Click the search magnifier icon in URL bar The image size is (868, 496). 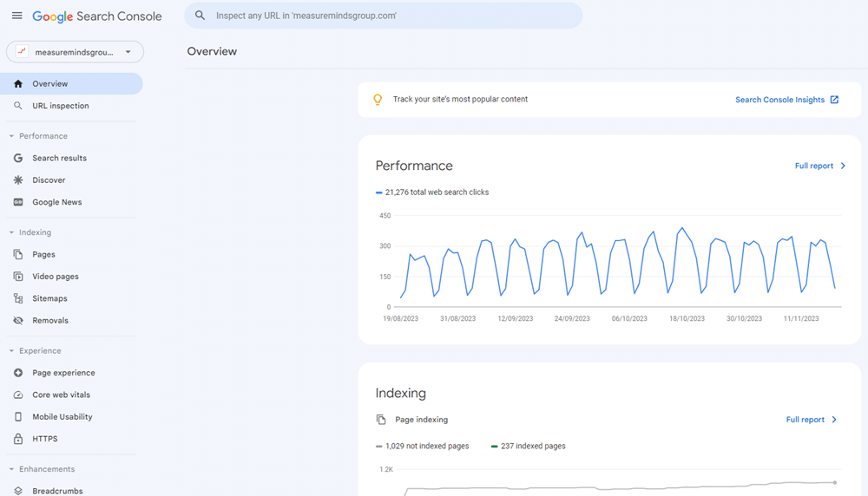pyautogui.click(x=200, y=16)
